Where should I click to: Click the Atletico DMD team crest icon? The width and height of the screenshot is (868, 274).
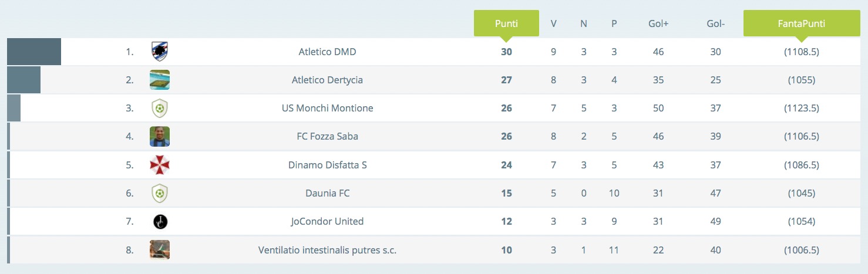coord(160,52)
